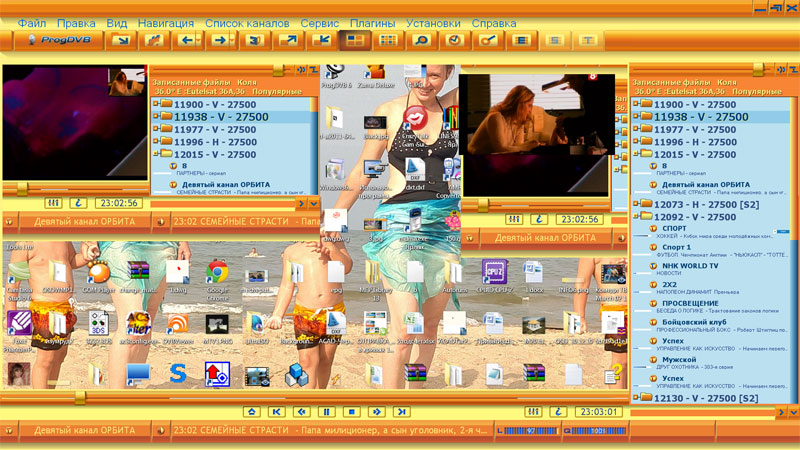Open the Список каналов menu

click(x=247, y=22)
